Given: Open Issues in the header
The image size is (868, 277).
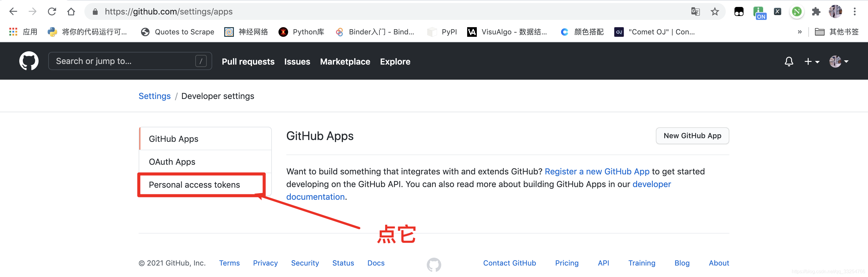Looking at the screenshot, I should tap(297, 62).
